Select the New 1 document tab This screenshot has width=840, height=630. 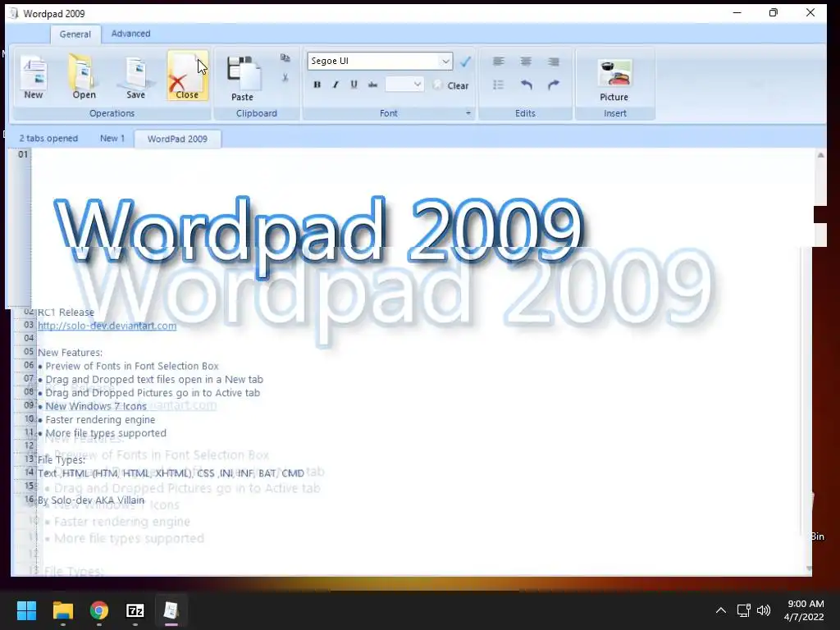click(x=112, y=138)
